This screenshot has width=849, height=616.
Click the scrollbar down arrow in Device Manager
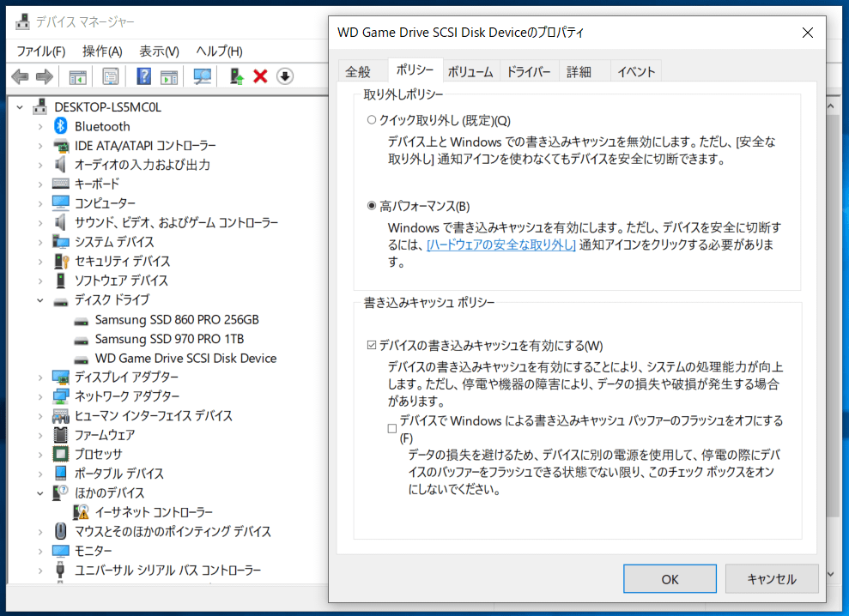tap(831, 574)
